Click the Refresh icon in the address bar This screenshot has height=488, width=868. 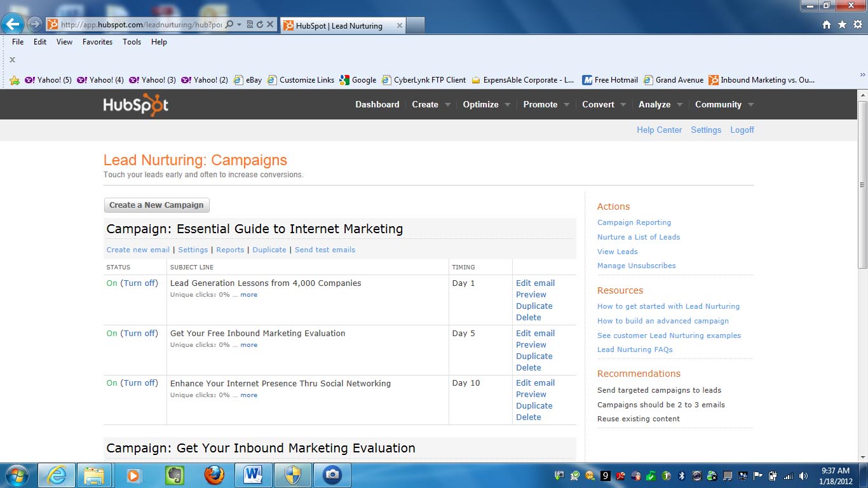click(259, 25)
